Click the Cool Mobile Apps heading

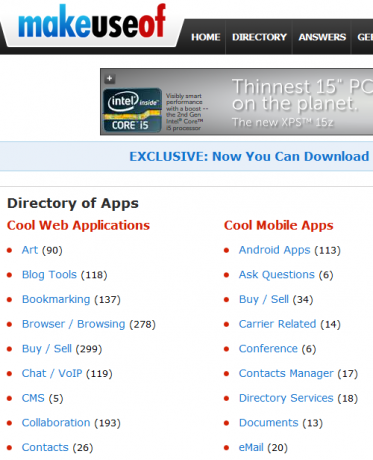pyautogui.click(x=278, y=226)
